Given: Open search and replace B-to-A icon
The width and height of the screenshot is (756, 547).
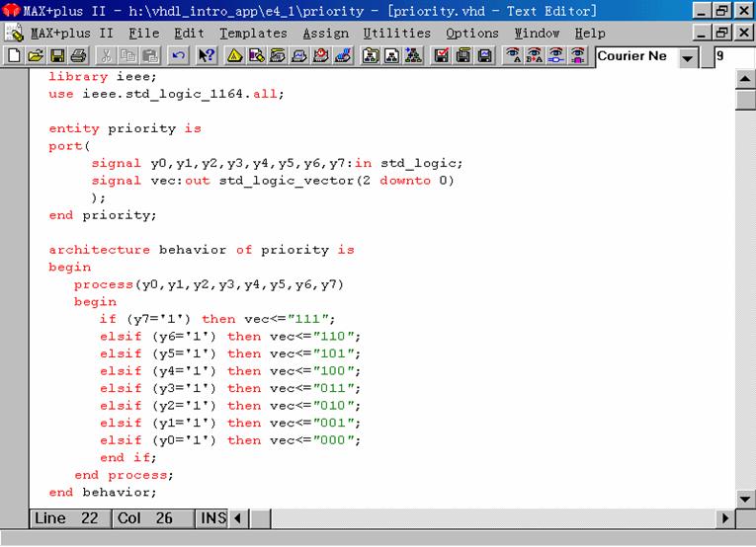Looking at the screenshot, I should coord(535,56).
